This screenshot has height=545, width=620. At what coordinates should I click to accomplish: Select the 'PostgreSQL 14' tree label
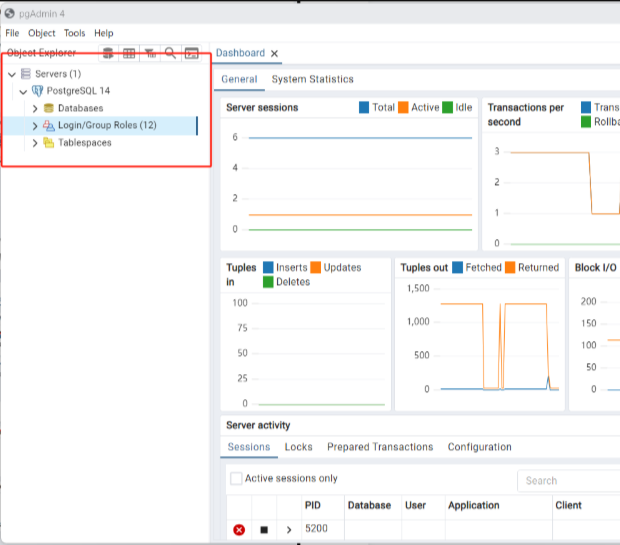78,91
